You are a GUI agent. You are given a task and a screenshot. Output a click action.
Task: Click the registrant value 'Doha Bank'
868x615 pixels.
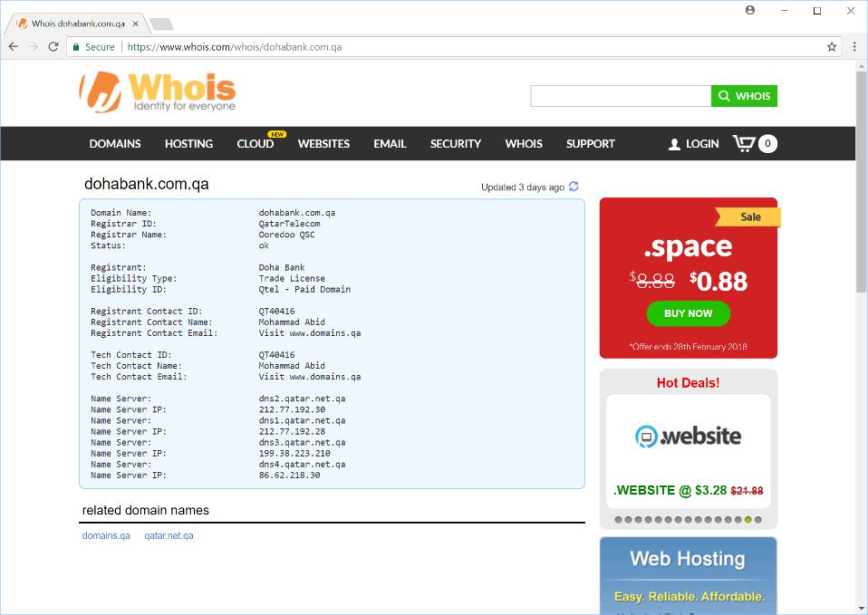click(x=282, y=267)
